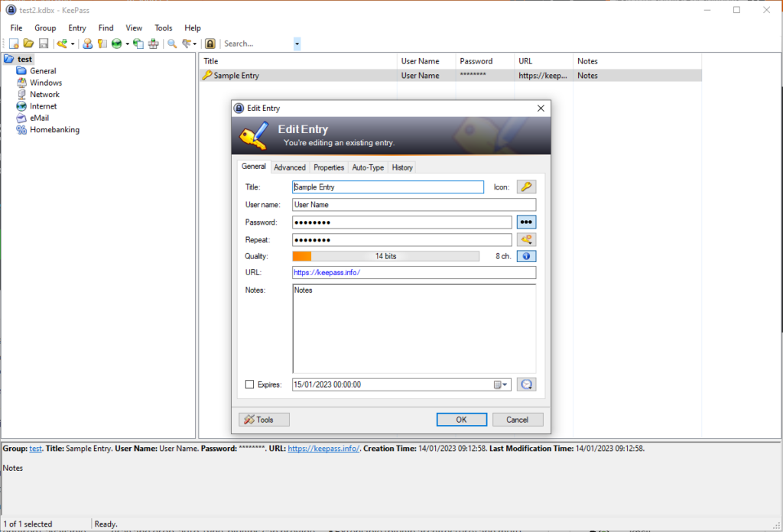Select the Sample Entry row in list

[x=450, y=76]
